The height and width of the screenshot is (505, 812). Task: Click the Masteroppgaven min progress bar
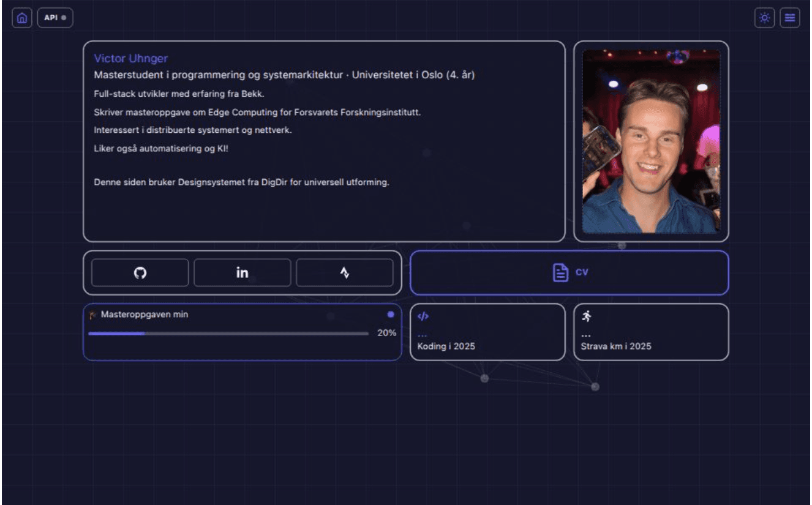point(228,334)
